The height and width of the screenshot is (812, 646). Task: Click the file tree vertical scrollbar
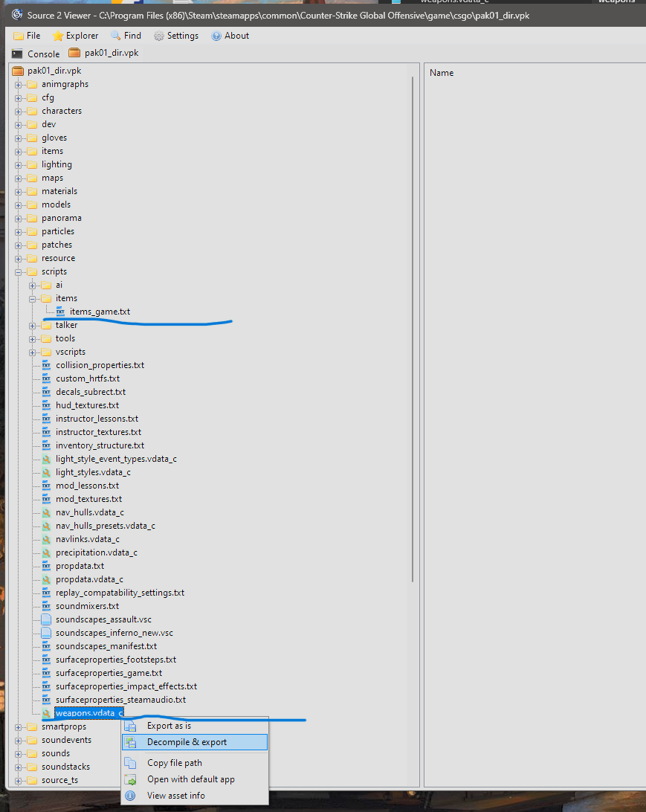coord(413,329)
